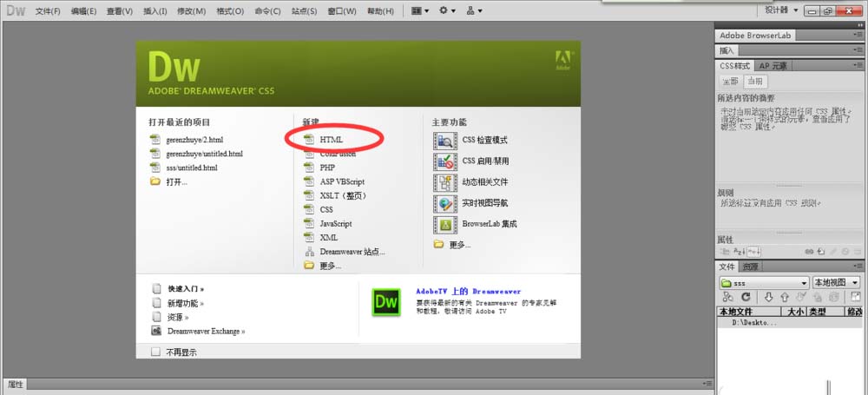
Task: Expand the Adobe BrowserLab panel
Action: click(755, 36)
